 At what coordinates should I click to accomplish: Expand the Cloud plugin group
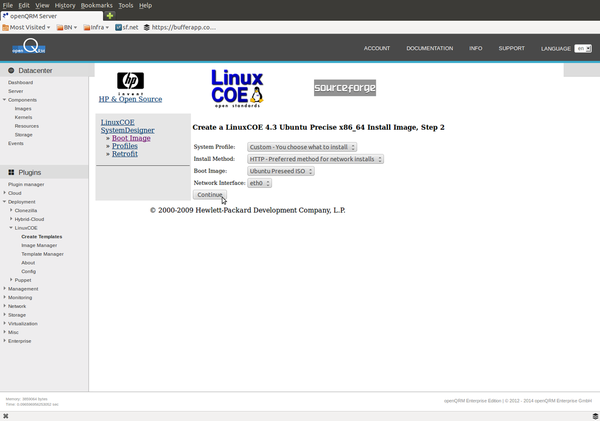point(5,193)
